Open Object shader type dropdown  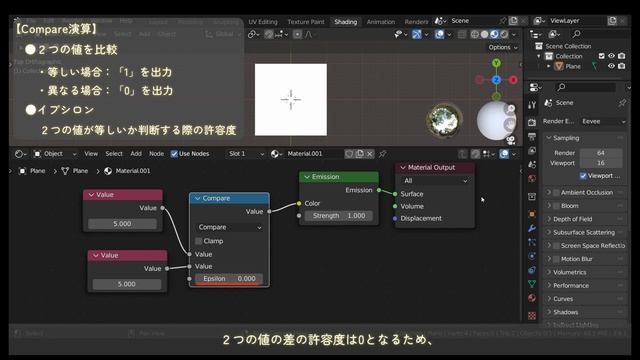click(x=55, y=154)
